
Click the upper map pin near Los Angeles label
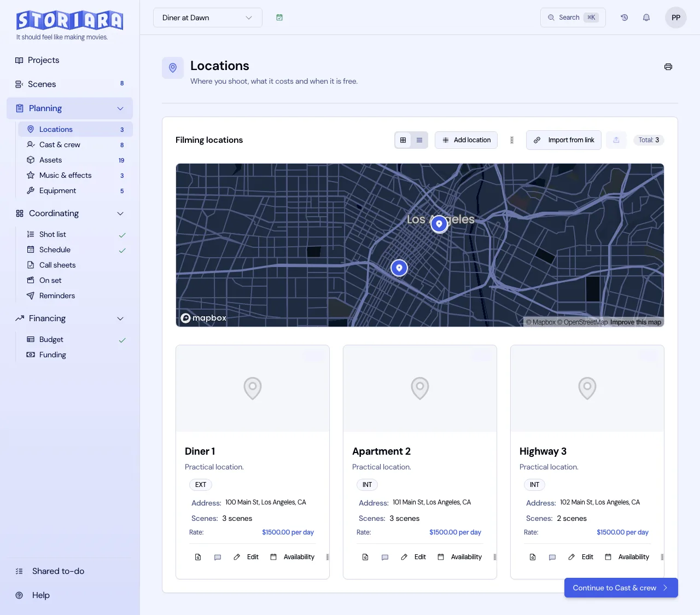click(439, 224)
